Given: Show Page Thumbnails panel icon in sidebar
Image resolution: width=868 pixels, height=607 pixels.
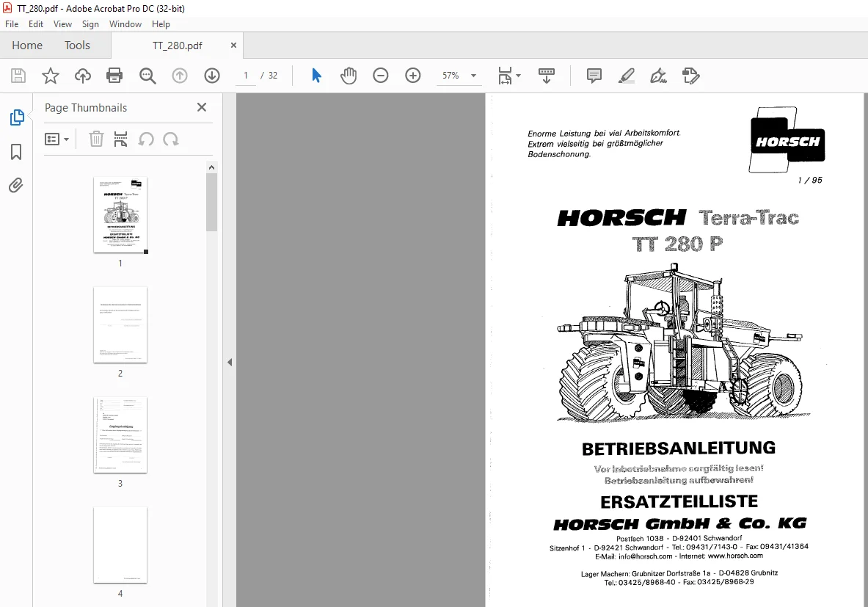Looking at the screenshot, I should 17,117.
